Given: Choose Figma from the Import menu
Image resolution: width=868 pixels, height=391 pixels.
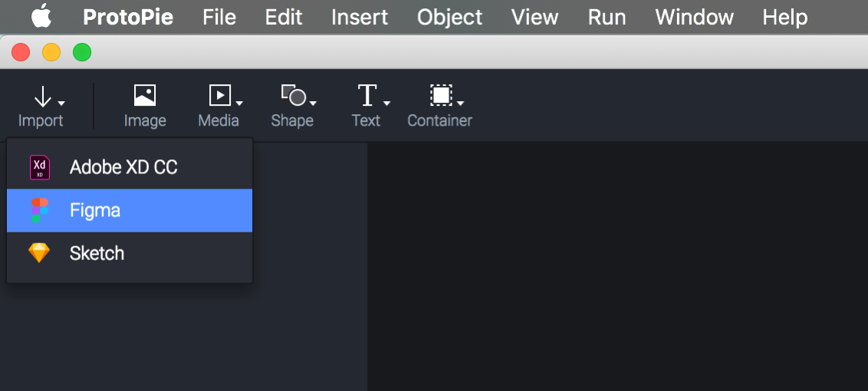Looking at the screenshot, I should [x=95, y=210].
